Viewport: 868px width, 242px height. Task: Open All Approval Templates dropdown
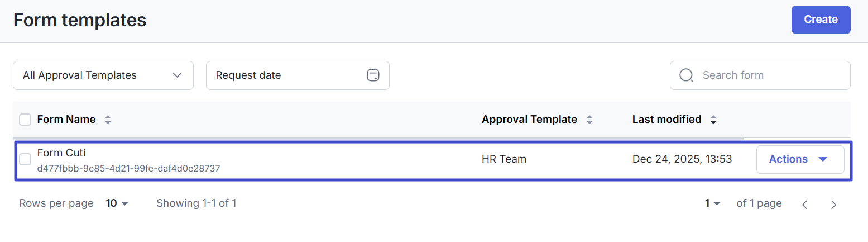103,75
